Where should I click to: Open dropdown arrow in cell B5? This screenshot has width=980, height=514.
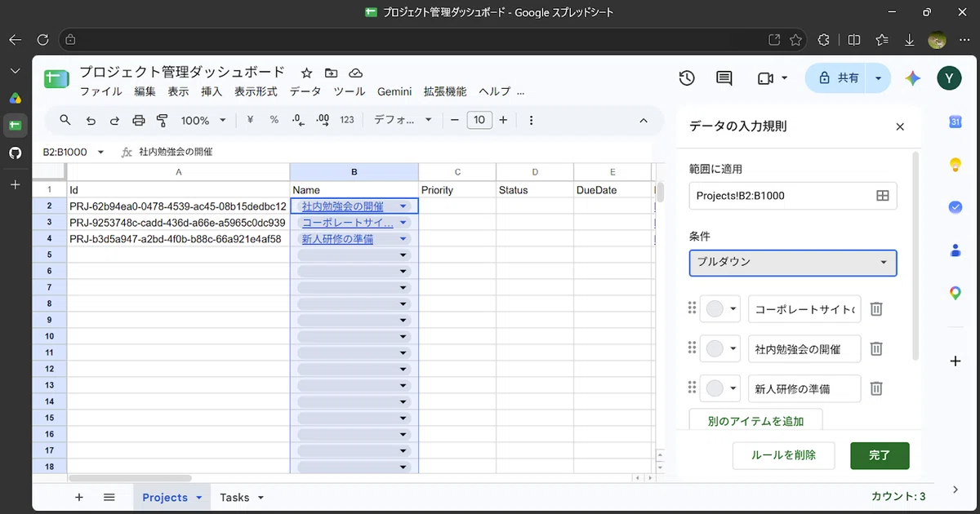pos(403,255)
